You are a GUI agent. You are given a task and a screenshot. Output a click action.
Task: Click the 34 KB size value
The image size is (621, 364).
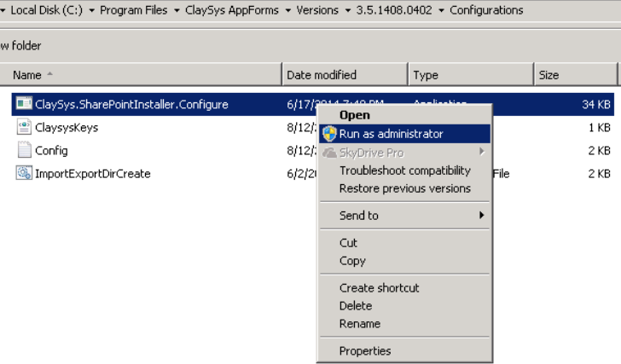point(596,105)
